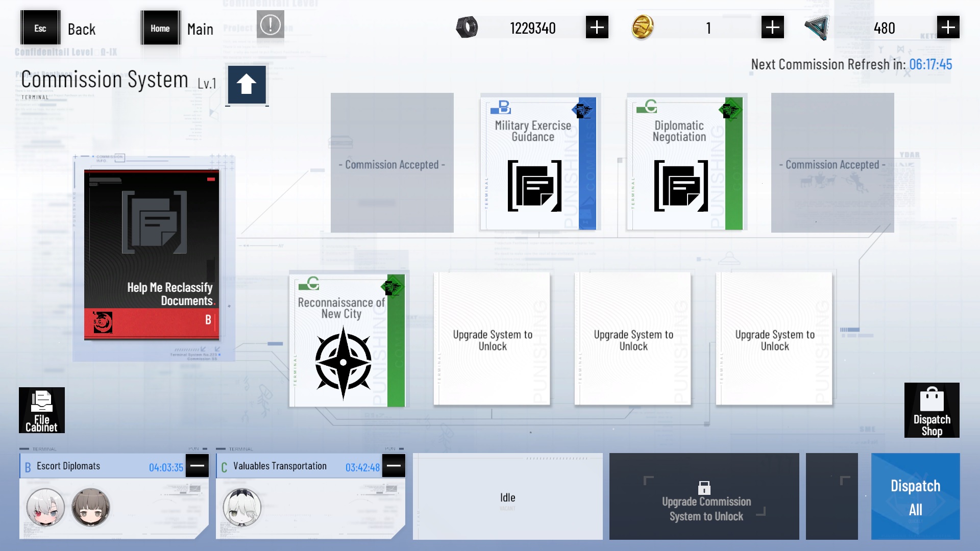Click the Main label
Screen dimensions: 980x551
coord(200,29)
